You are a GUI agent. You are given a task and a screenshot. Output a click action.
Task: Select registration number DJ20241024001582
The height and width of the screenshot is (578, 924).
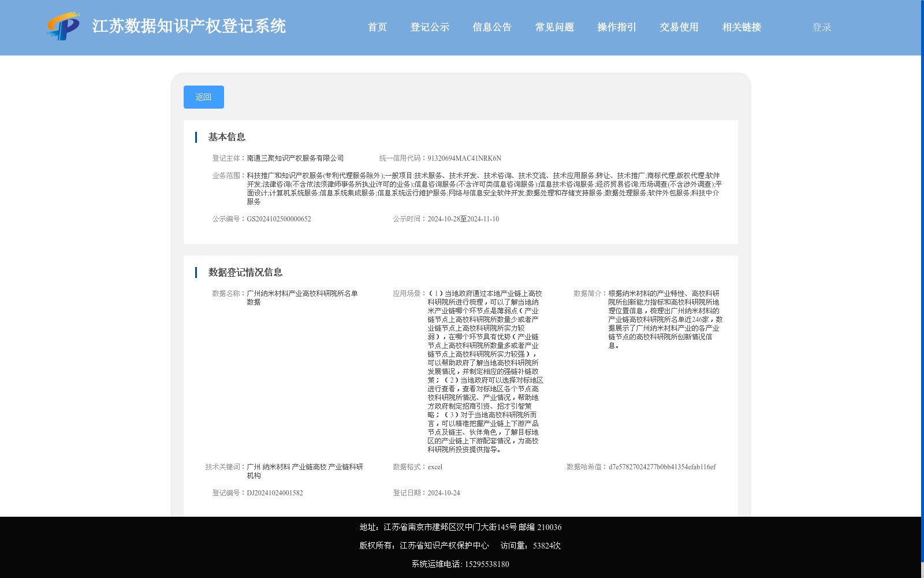275,493
